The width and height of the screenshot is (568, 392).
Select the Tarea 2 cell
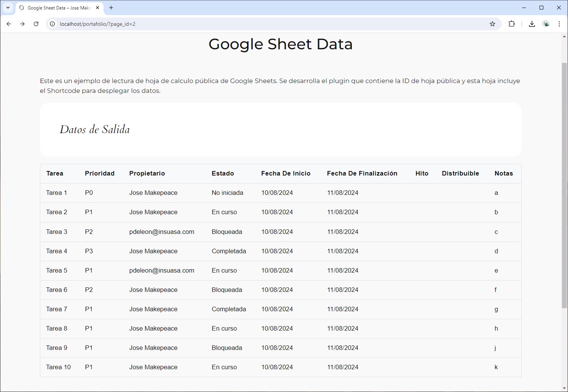[x=57, y=212]
